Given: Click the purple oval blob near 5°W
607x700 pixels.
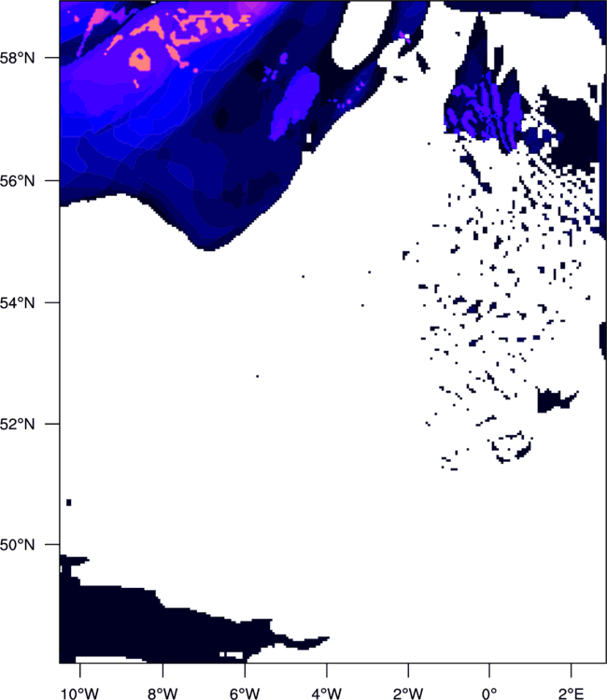Looking at the screenshot, I should click(295, 104).
